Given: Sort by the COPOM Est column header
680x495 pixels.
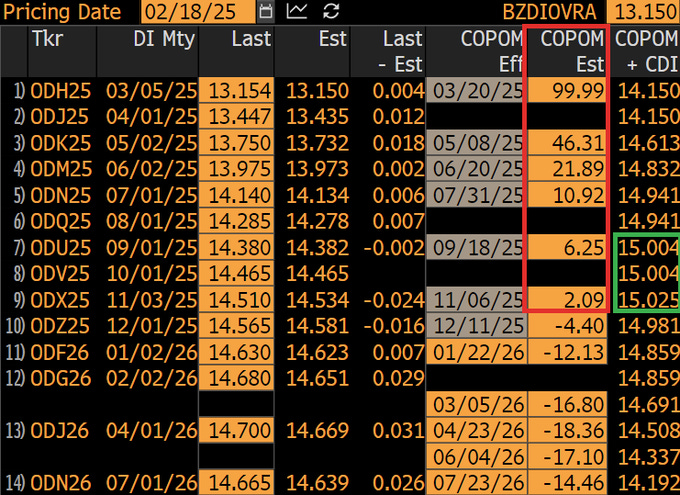Looking at the screenshot, I should [572, 52].
